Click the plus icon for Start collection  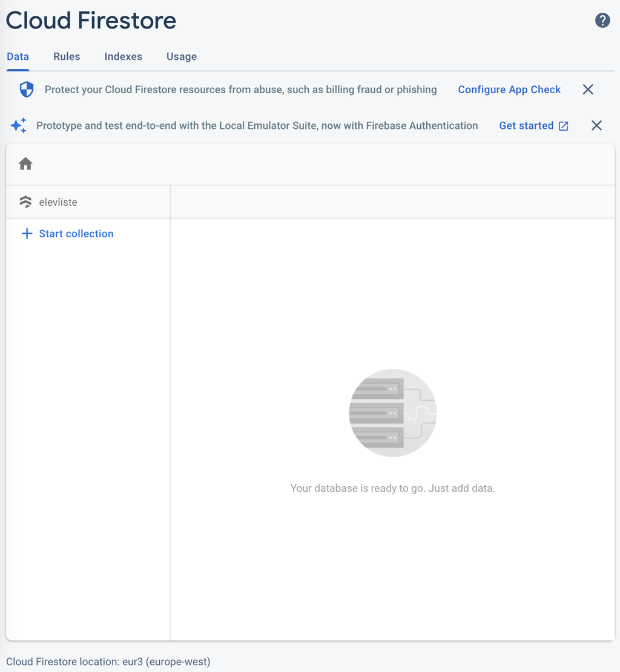pos(27,234)
